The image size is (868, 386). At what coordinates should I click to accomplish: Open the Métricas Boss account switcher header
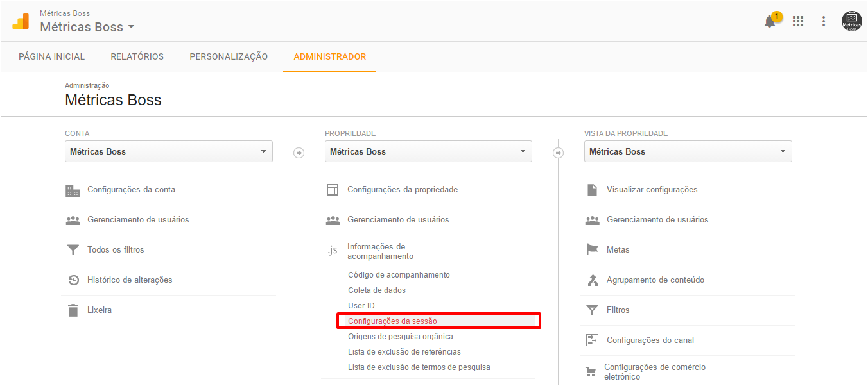point(87,27)
